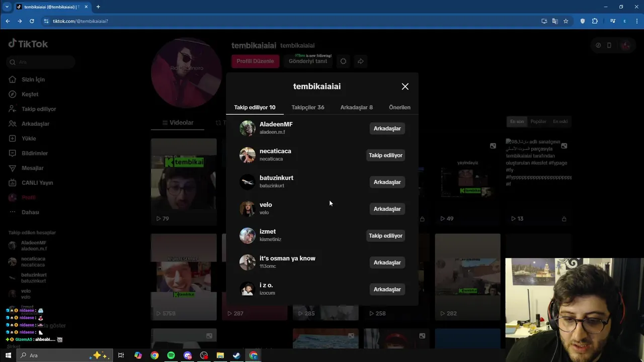Focus the TikTok Ara search field
The image size is (644, 362).
pyautogui.click(x=41, y=62)
